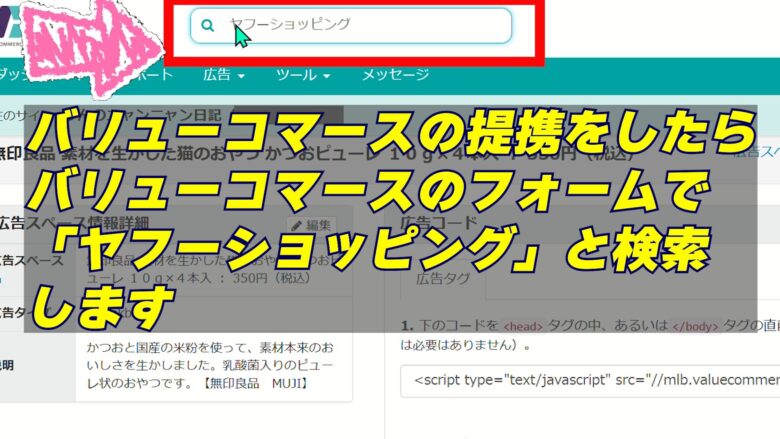
Task: Click the <head> code tag in instructions
Action: pos(522,326)
